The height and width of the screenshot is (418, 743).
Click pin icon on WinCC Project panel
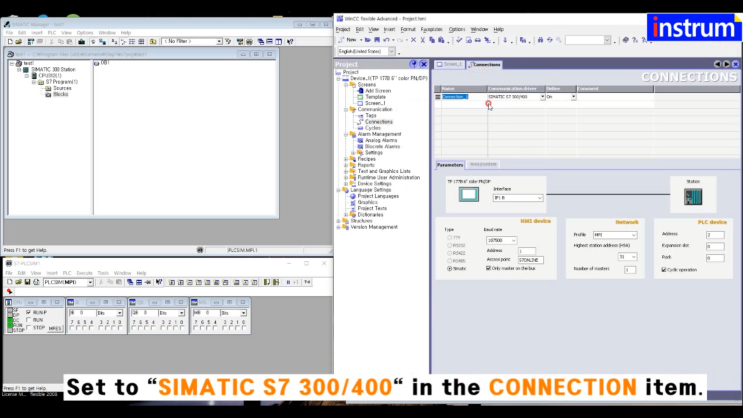click(413, 64)
